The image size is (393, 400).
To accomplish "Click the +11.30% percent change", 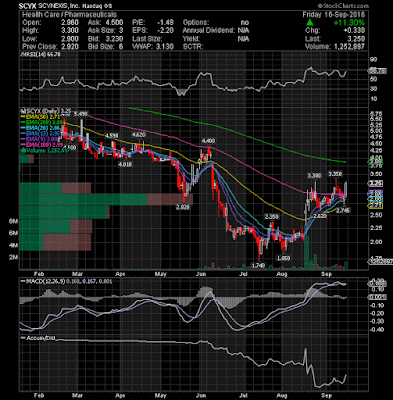I will (349, 23).
